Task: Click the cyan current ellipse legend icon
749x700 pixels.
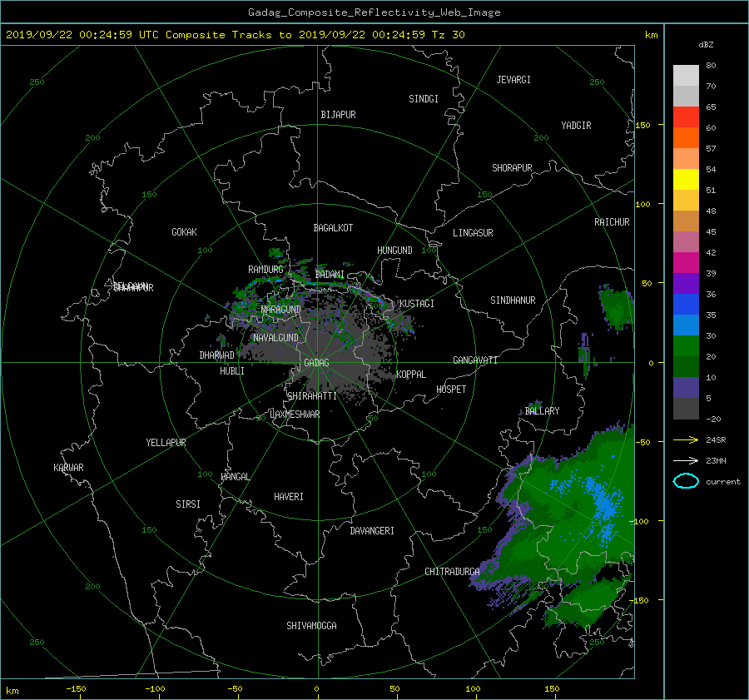Action: point(686,481)
